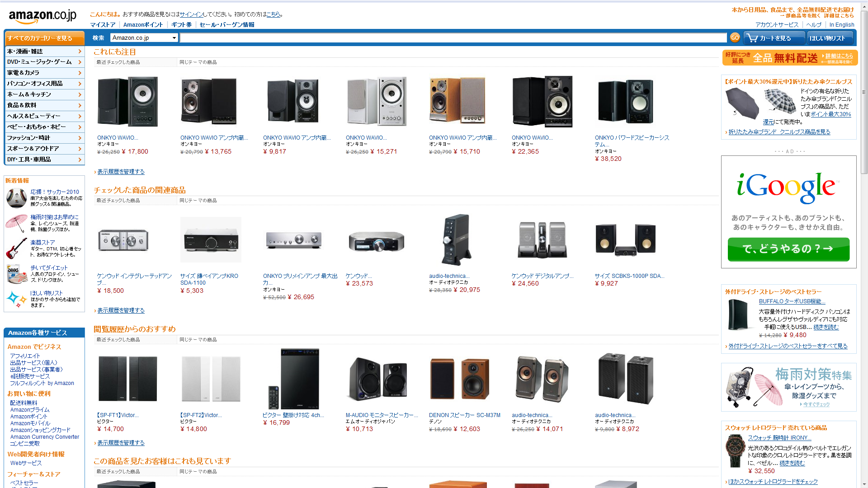
Task: Click the sparkle stars ほしい物リスト icon
Action: pyautogui.click(x=17, y=299)
